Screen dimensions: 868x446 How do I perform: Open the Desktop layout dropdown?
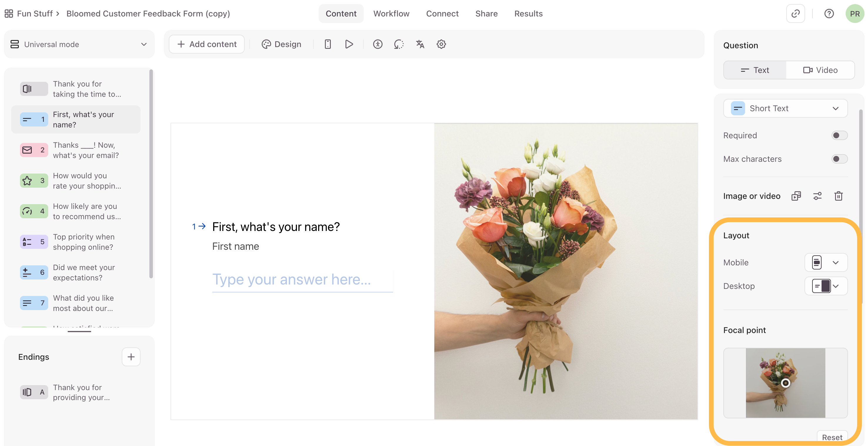826,286
